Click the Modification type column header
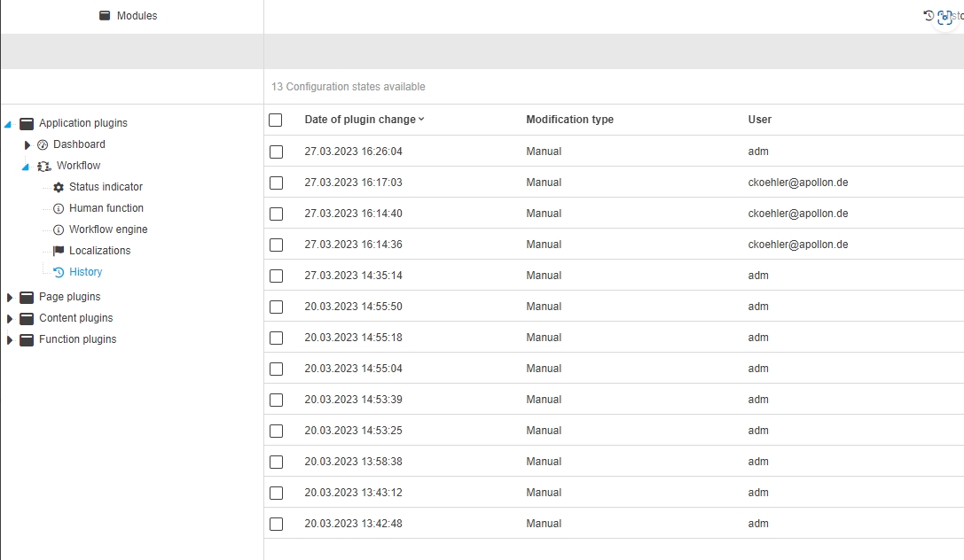The width and height of the screenshot is (964, 560). 569,120
